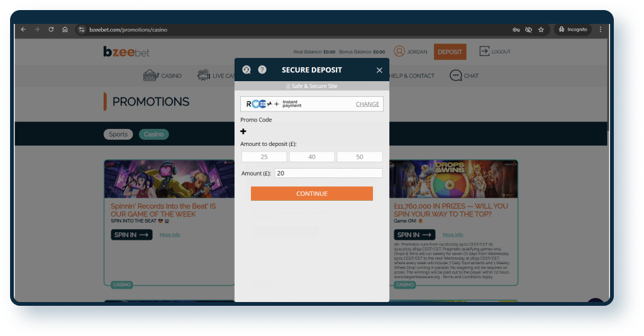
Task: Close the Secure Deposit dialog
Action: [379, 70]
